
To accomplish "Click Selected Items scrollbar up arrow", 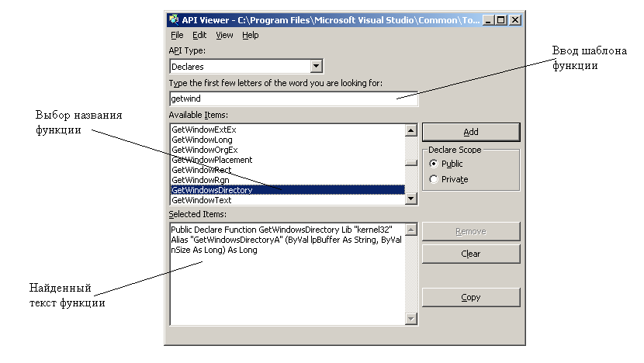I will (410, 230).
